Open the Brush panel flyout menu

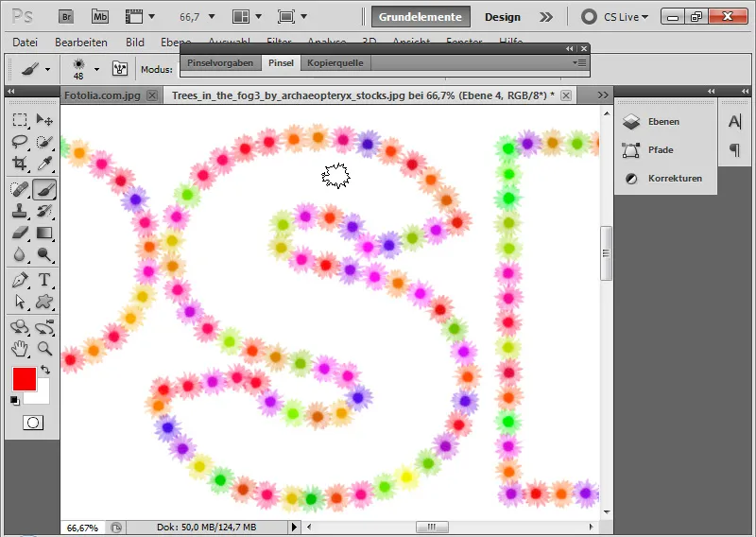pos(579,62)
